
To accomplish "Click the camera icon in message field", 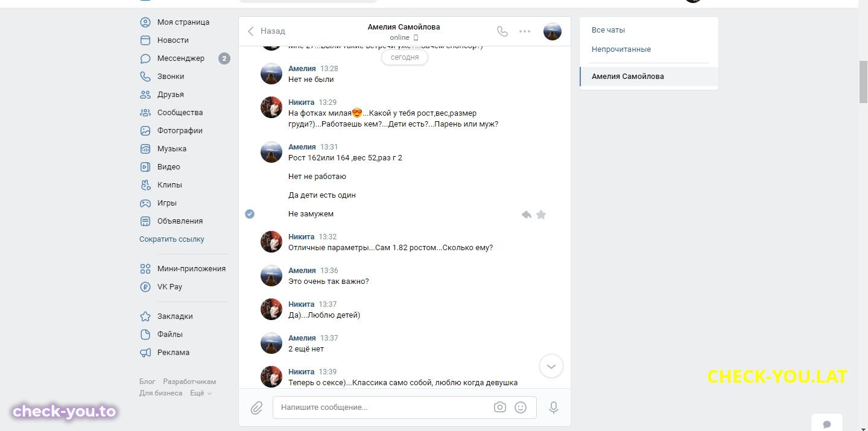I will point(500,407).
